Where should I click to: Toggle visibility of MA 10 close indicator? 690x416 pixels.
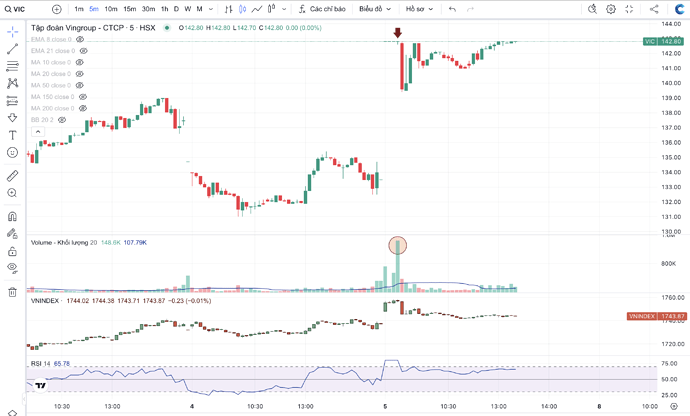click(x=79, y=62)
